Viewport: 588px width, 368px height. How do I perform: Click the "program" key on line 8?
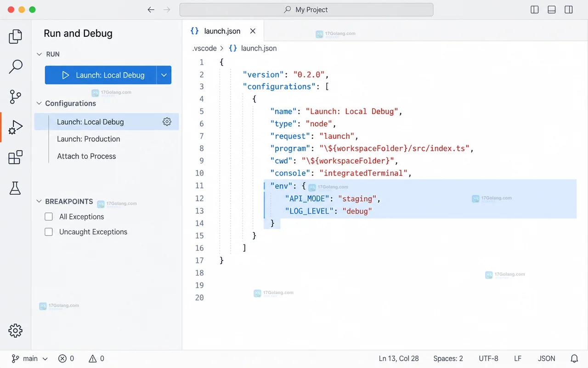click(290, 148)
